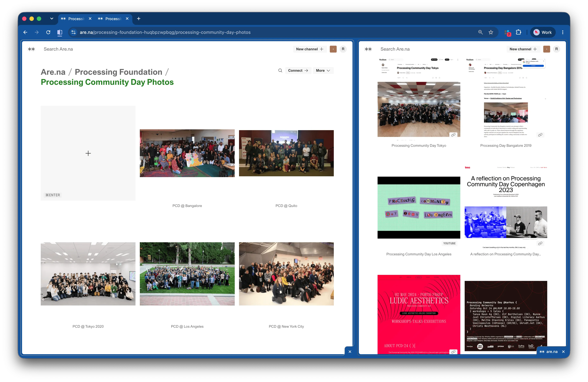This screenshot has width=588, height=382.
Task: Toggle the split view icon in toolbar
Action: tap(60, 32)
